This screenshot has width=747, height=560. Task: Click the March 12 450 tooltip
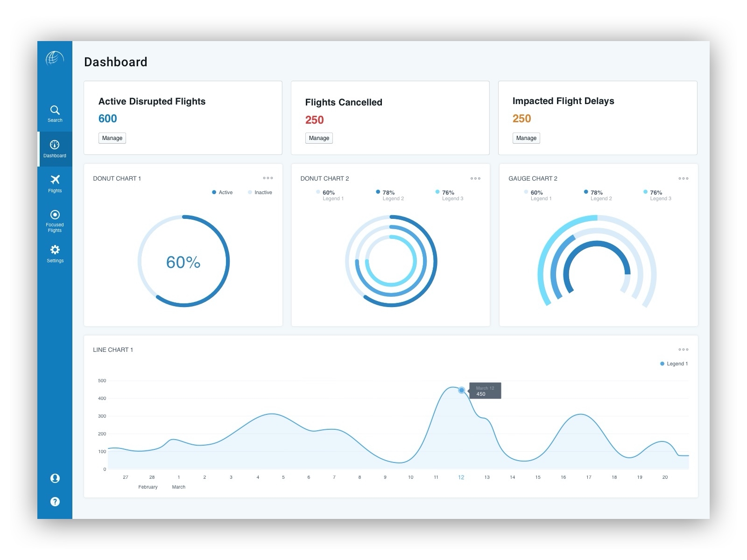[x=485, y=391]
